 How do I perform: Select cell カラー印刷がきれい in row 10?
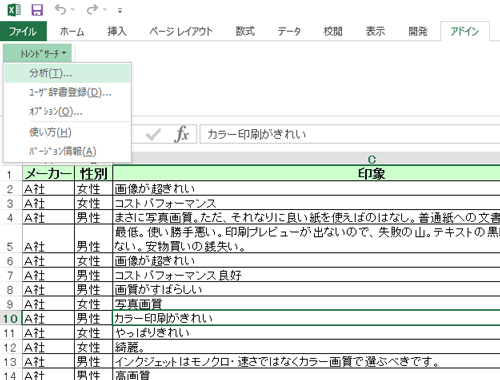pyautogui.click(x=306, y=318)
